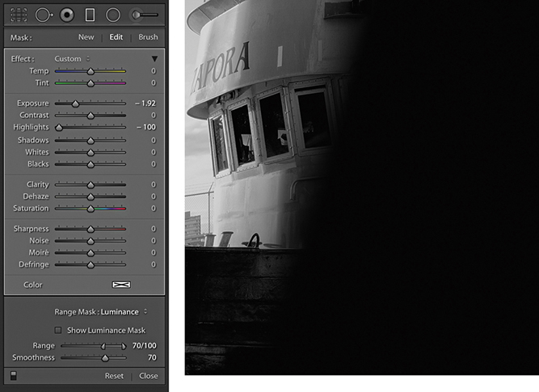Click the Tint slider handle
539x392 pixels.
pos(91,83)
